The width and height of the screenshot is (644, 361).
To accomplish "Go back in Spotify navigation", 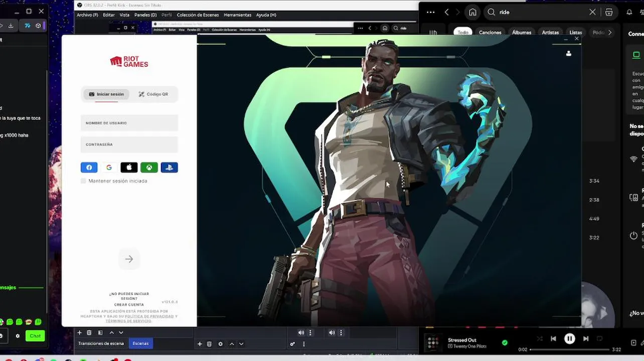I will 446,12.
